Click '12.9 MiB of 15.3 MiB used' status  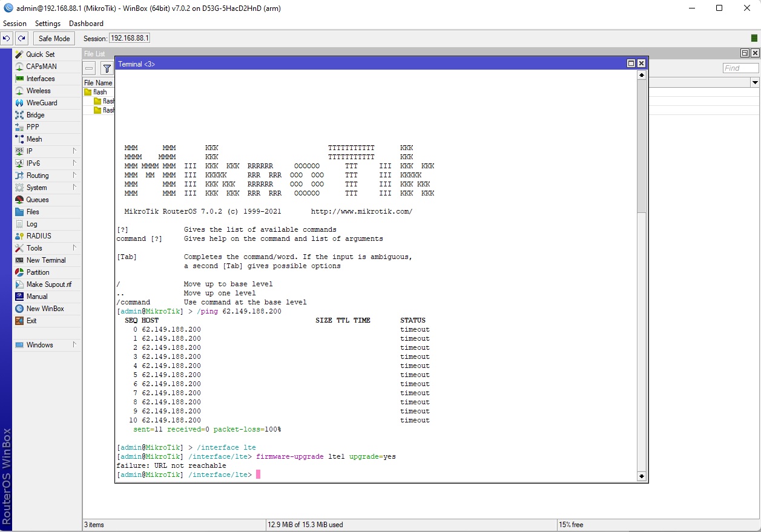pos(306,525)
